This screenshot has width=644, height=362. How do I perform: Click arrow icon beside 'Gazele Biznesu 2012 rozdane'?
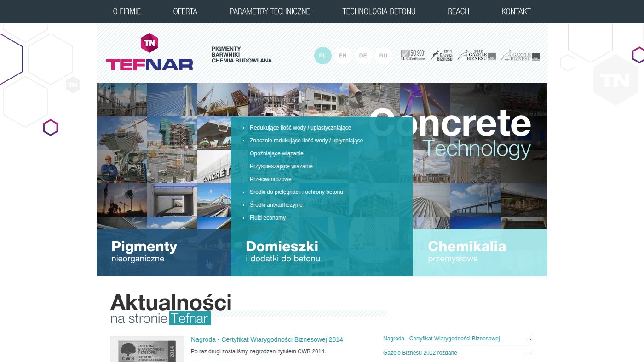point(528,353)
